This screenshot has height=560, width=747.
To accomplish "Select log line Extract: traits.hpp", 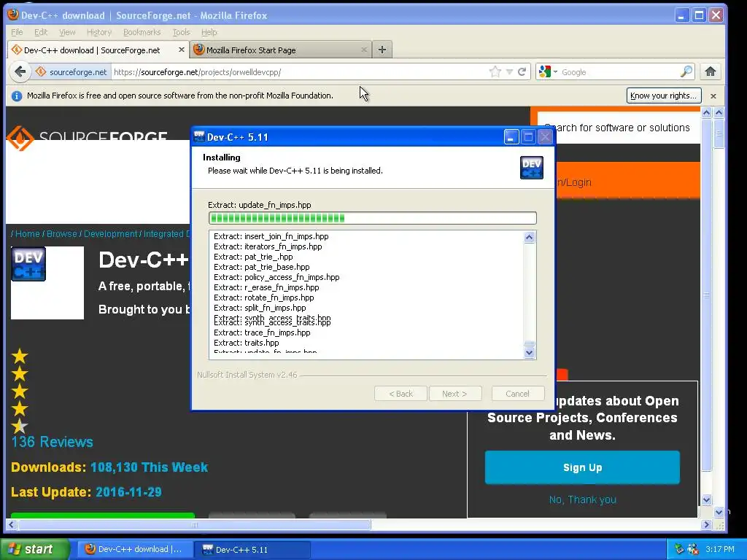I will 247,343.
